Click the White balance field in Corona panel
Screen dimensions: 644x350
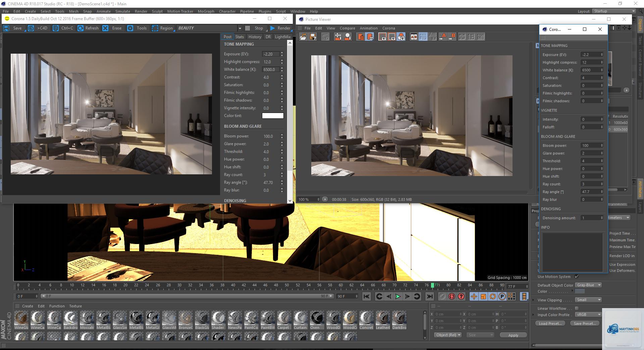[592, 70]
